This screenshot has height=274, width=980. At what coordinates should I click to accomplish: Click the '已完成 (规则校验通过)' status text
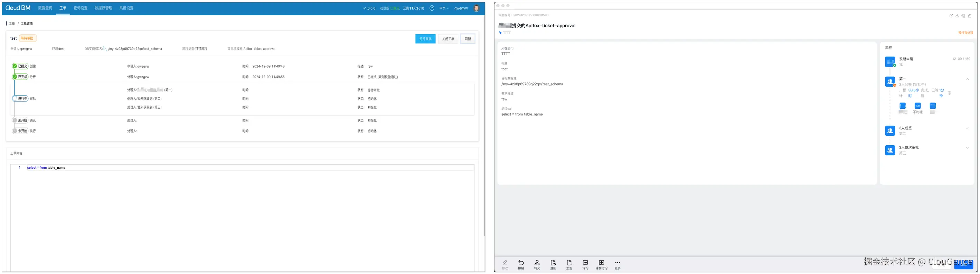click(x=383, y=77)
